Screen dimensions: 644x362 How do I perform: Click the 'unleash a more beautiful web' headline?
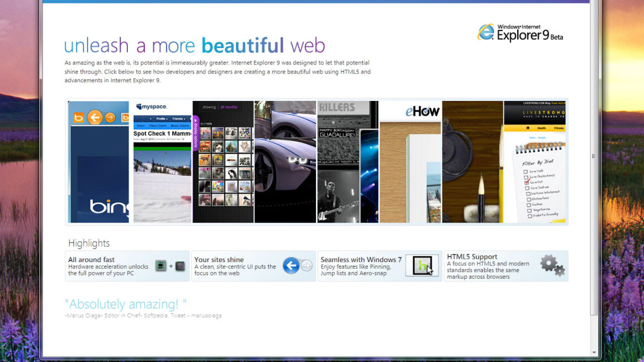[194, 46]
